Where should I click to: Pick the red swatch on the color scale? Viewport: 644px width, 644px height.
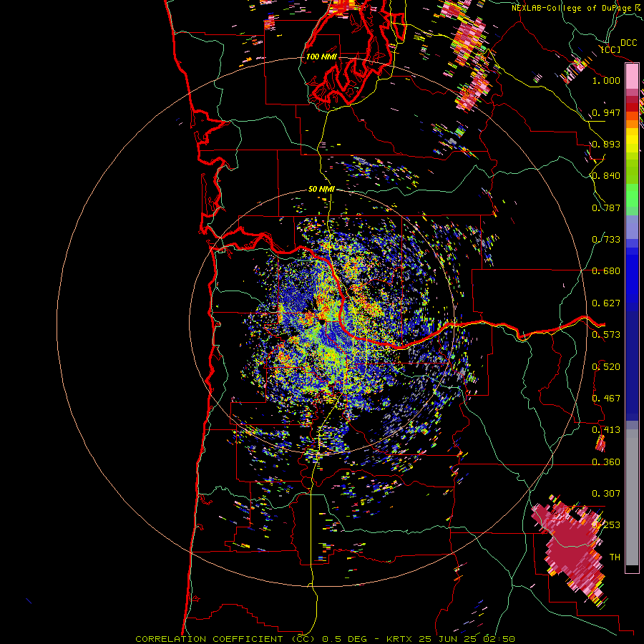(x=632, y=107)
